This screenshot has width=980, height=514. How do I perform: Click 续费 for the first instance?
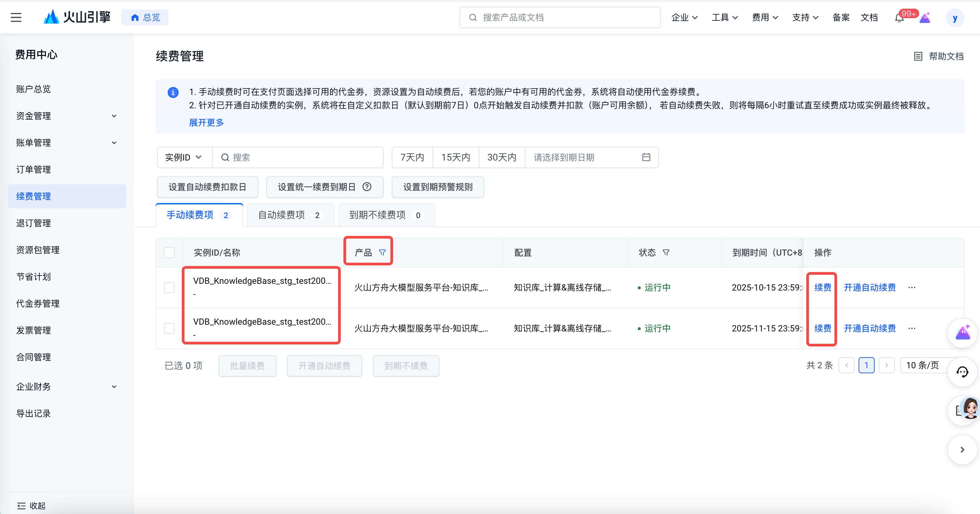(x=822, y=287)
